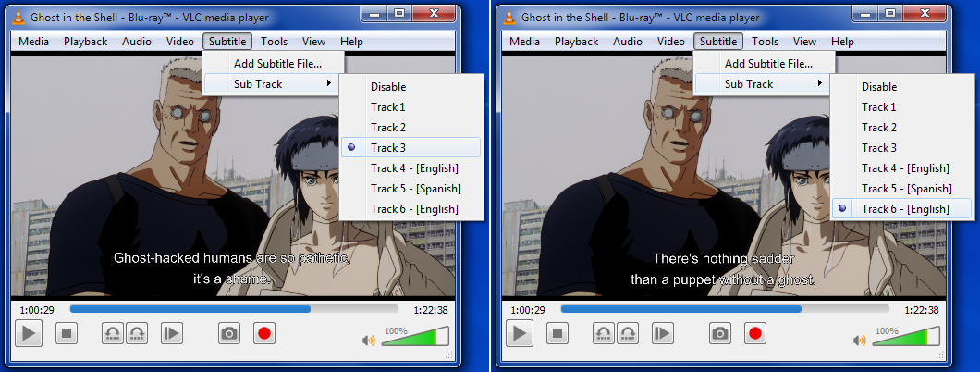Open Tools menu in left window
Screen dimensions: 980x372
tap(275, 42)
